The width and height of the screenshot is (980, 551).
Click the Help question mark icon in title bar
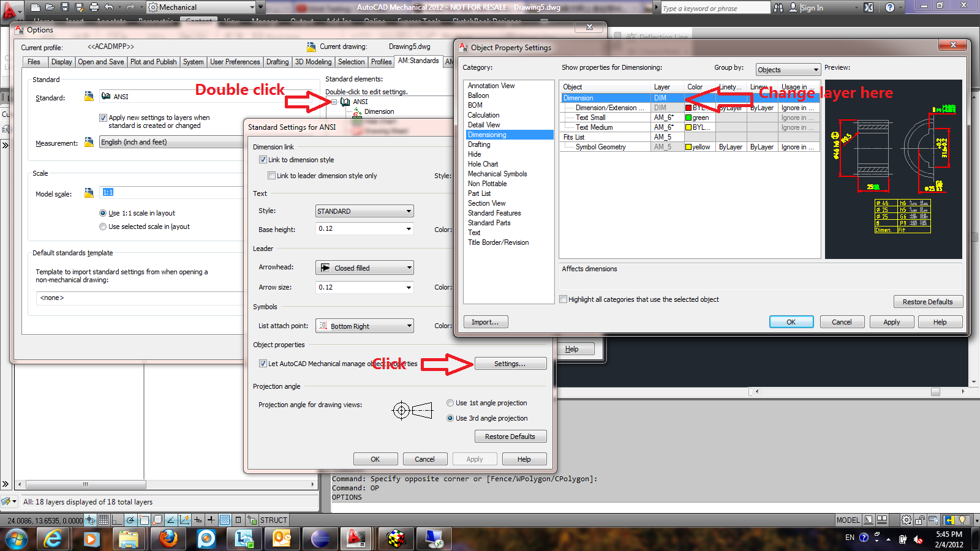click(x=890, y=7)
